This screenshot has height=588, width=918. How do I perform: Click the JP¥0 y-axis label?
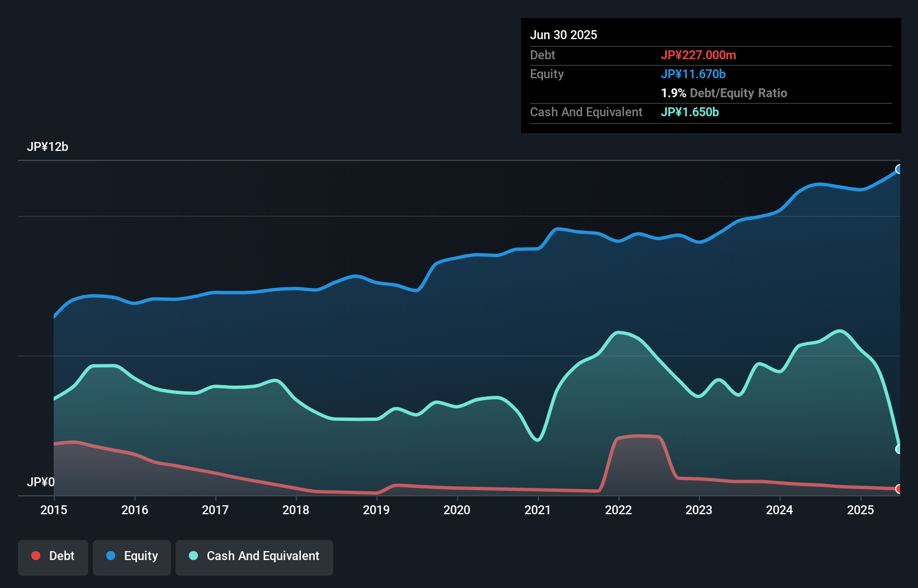pyautogui.click(x=41, y=482)
